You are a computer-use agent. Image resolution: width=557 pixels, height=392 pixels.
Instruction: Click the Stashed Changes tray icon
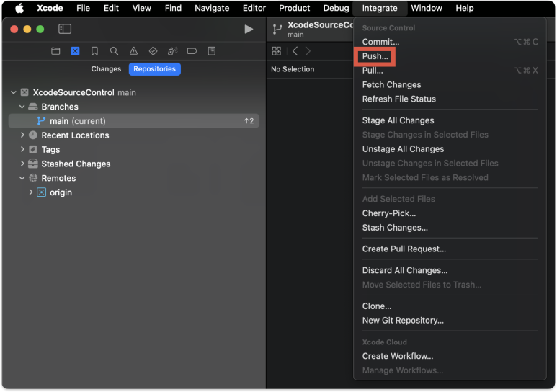33,164
